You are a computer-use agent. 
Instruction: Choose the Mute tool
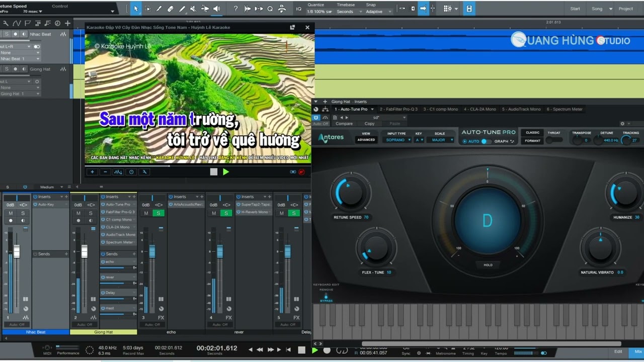click(x=193, y=9)
